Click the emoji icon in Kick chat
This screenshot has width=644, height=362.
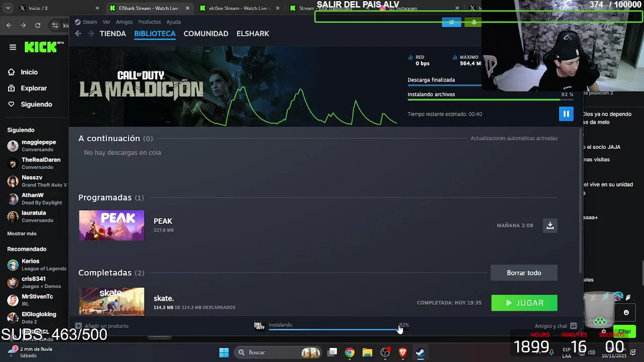pos(626,313)
